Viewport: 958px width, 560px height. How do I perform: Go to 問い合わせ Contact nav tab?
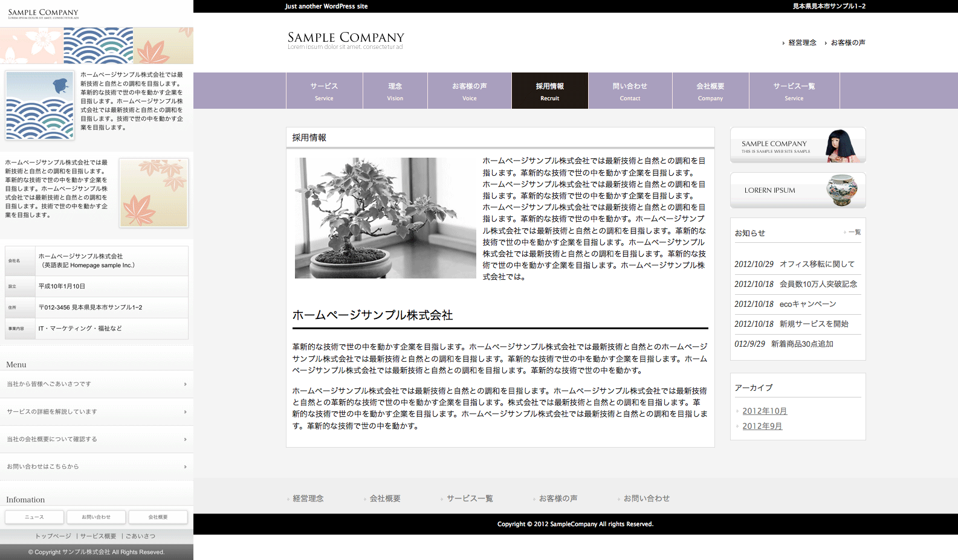coord(630,91)
